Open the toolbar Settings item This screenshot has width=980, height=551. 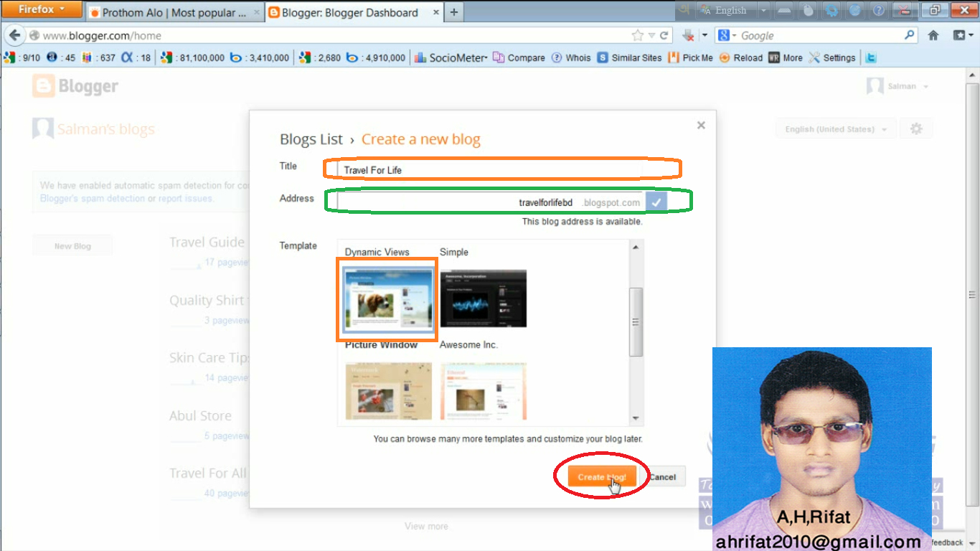tap(832, 57)
